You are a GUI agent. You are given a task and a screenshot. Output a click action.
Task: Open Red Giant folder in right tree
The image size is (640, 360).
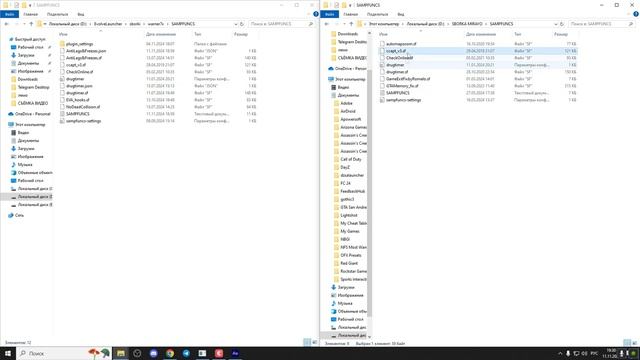click(x=349, y=263)
